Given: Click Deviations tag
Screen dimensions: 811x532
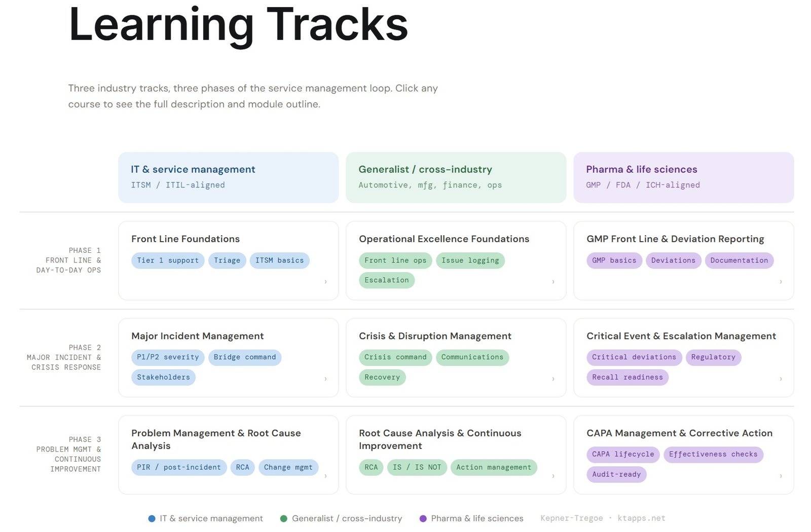Looking at the screenshot, I should pyautogui.click(x=673, y=260).
